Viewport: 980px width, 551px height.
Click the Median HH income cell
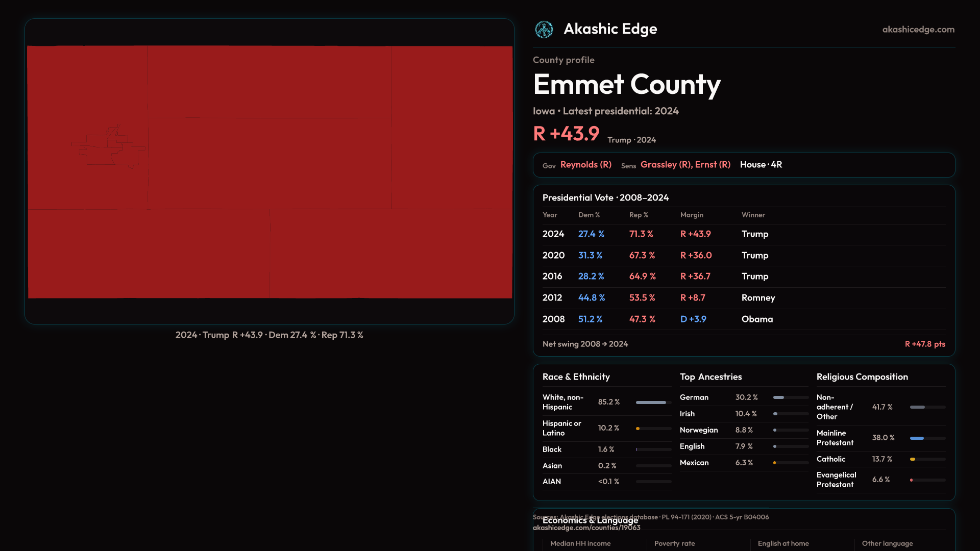pos(580,544)
